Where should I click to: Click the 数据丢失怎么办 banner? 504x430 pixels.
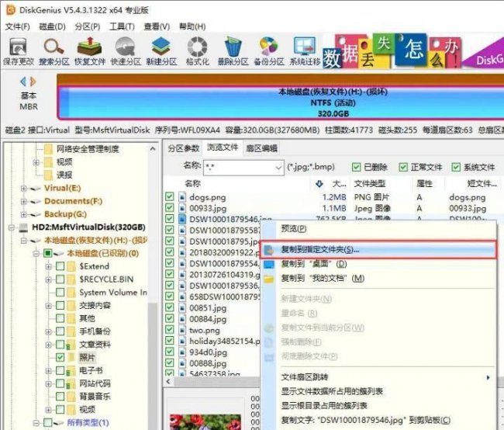point(392,51)
